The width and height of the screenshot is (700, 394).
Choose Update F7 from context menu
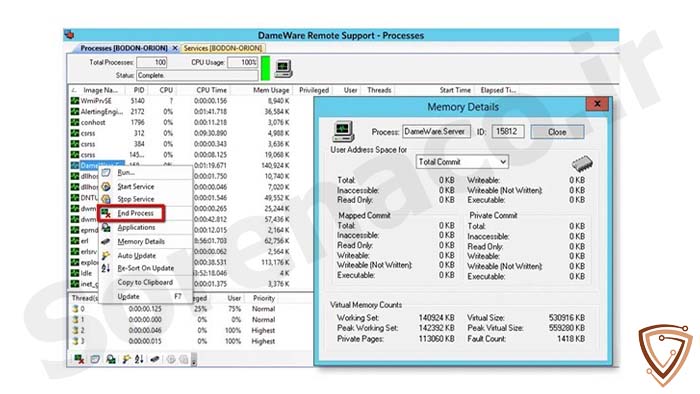pos(146,297)
